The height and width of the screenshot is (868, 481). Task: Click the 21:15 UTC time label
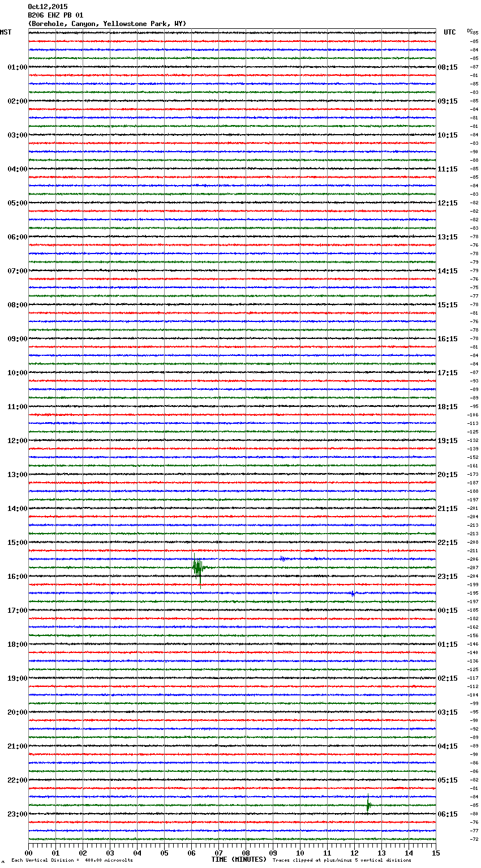coord(448,509)
